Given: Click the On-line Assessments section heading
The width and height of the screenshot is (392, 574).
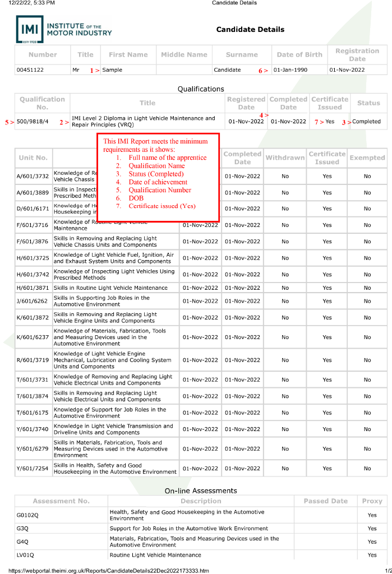Looking at the screenshot, I should 201,490.
